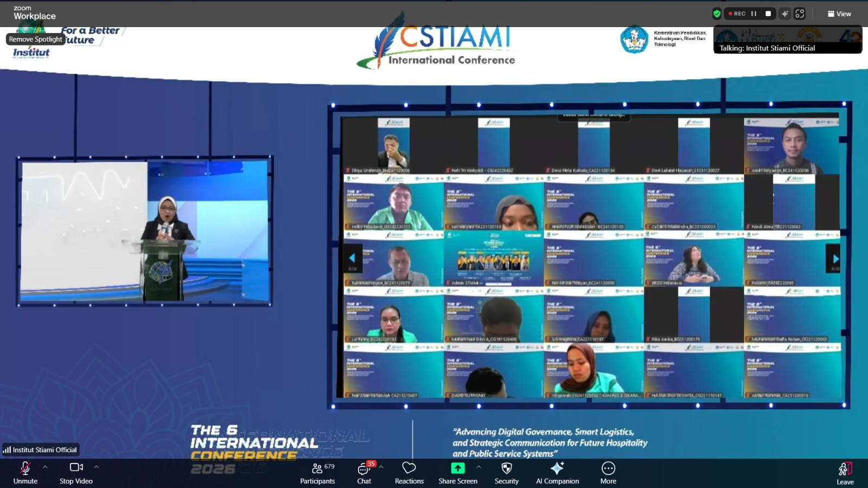Launch the AI Companion
This screenshot has width=868, height=488.
(x=557, y=472)
